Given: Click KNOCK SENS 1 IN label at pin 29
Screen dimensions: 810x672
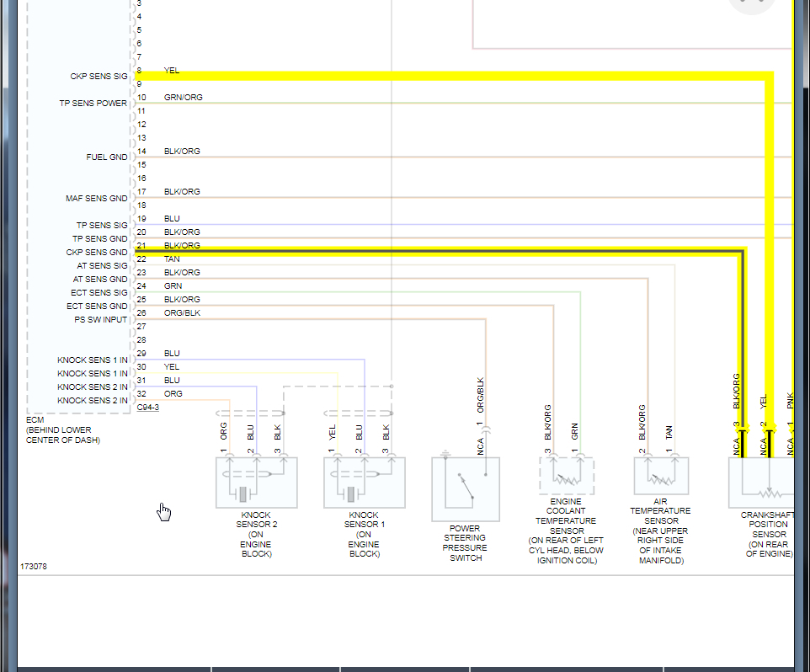Looking at the screenshot, I should coord(93,360).
